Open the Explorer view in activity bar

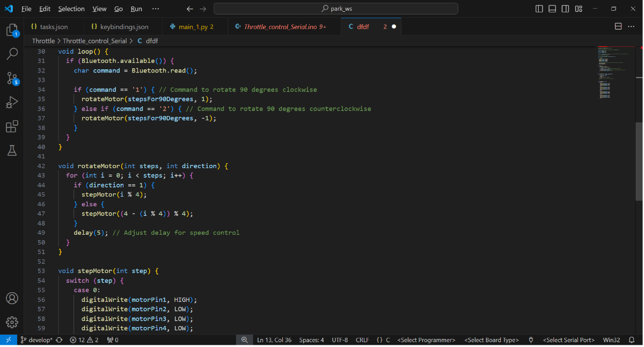[12, 30]
